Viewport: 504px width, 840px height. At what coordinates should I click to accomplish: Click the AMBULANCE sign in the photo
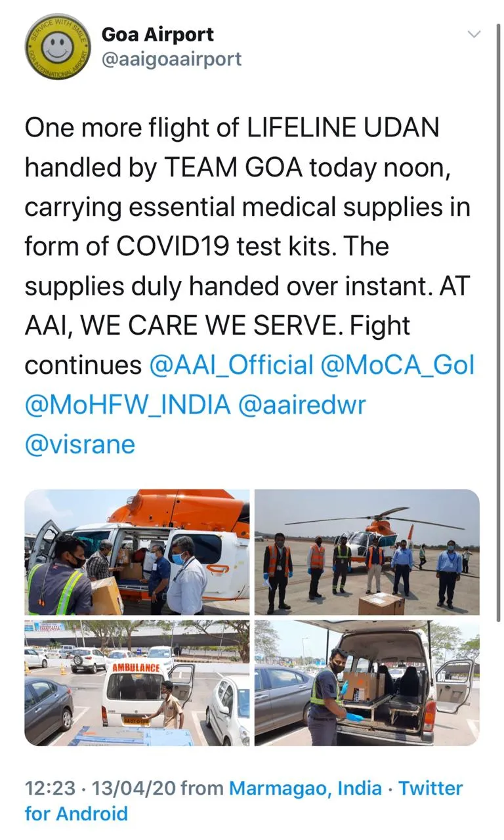pos(137,667)
